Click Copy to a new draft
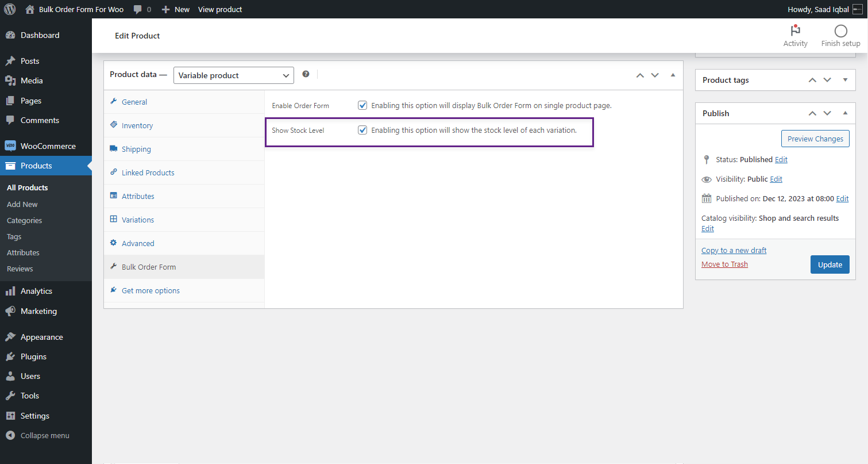Image resolution: width=868 pixels, height=464 pixels. coord(734,250)
